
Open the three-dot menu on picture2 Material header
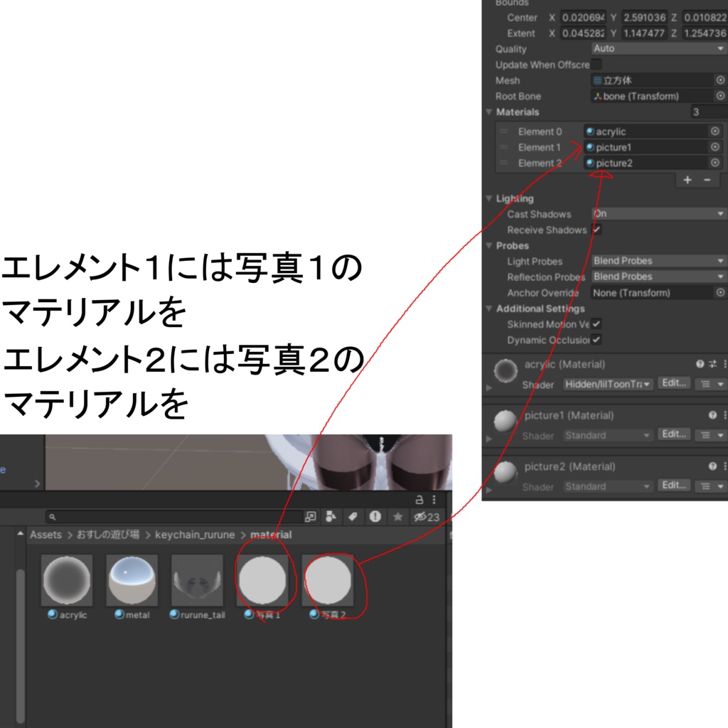click(725, 466)
